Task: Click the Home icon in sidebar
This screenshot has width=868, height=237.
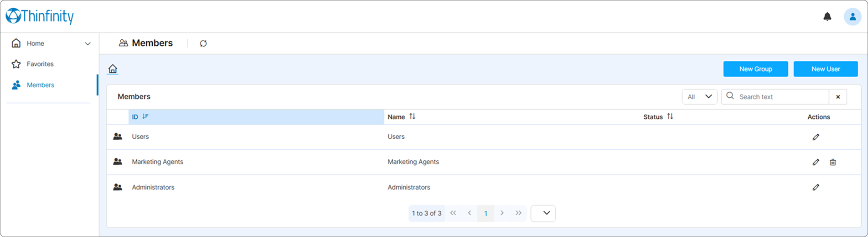Action: click(x=16, y=43)
